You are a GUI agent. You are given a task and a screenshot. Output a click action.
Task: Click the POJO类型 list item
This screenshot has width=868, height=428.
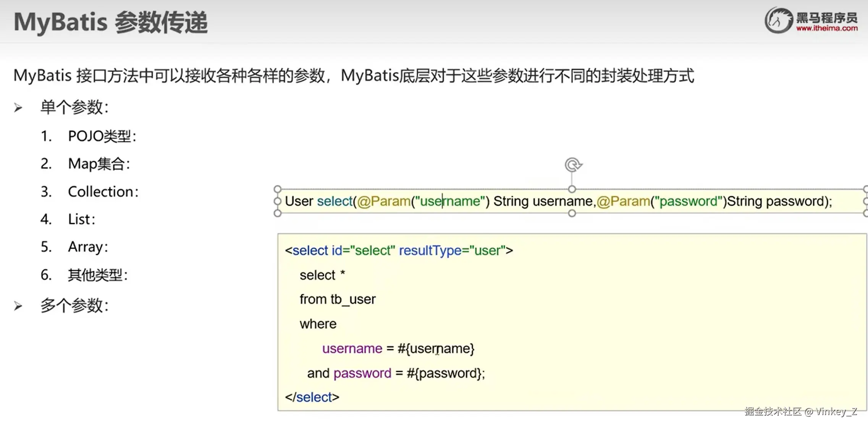tap(102, 136)
